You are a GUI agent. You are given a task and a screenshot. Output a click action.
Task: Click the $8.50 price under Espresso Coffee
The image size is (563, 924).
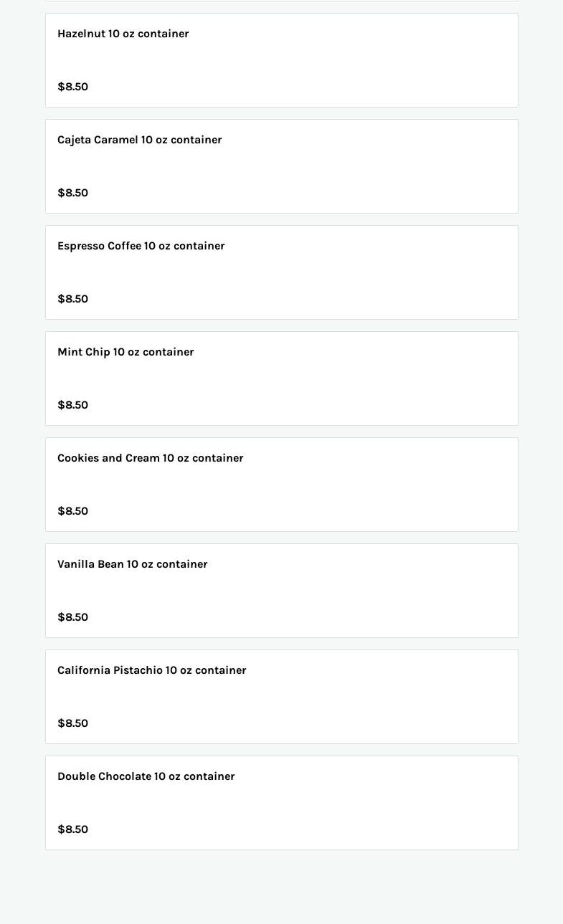coord(72,299)
